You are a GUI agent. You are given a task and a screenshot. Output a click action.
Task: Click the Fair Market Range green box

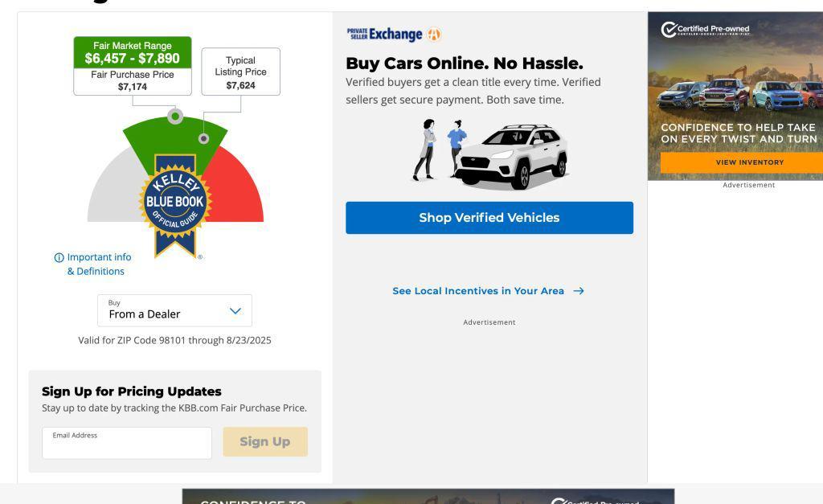pos(133,52)
